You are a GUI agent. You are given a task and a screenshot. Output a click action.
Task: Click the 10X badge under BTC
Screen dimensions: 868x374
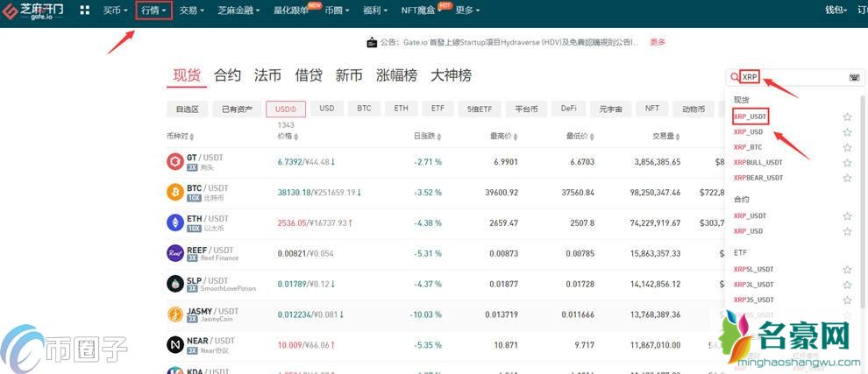[x=194, y=198]
